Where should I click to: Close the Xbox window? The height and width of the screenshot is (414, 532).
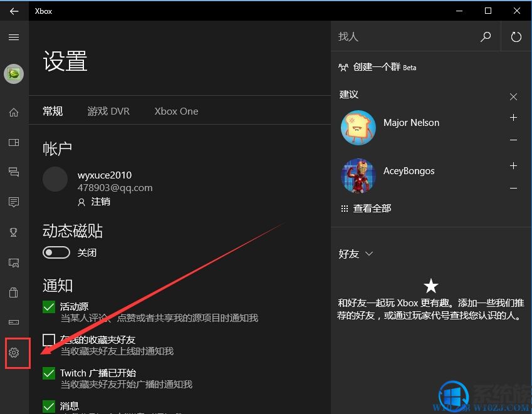[517, 11]
